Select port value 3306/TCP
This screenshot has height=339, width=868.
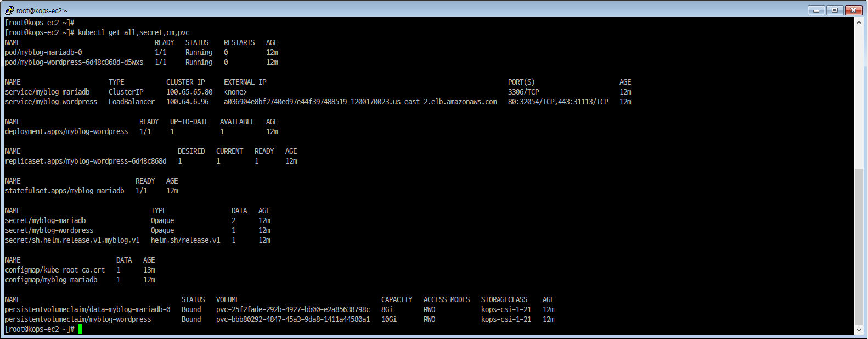[x=523, y=92]
